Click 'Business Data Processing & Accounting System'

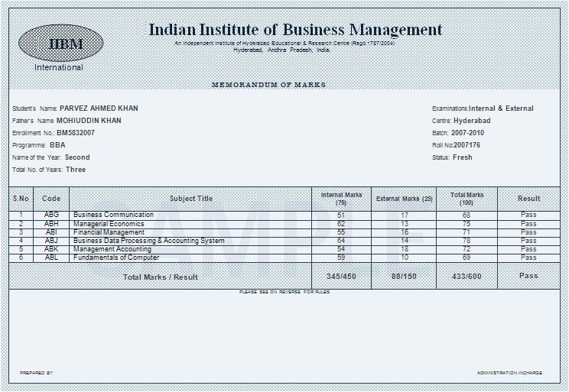click(149, 241)
